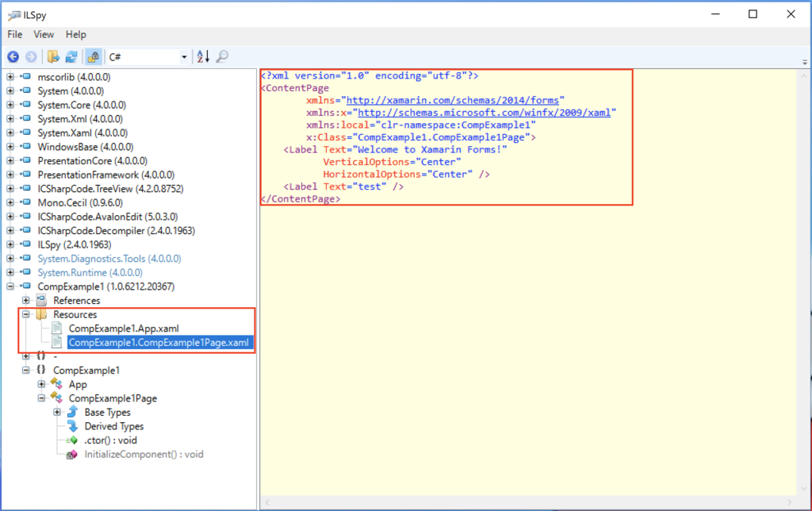Click the code pane horizontal scrollbar
Image resolution: width=812 pixels, height=511 pixels.
528,502
